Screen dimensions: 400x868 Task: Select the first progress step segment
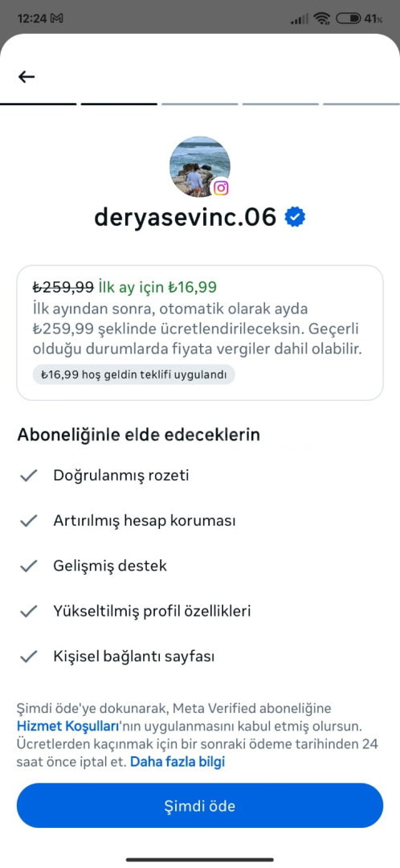point(39,104)
